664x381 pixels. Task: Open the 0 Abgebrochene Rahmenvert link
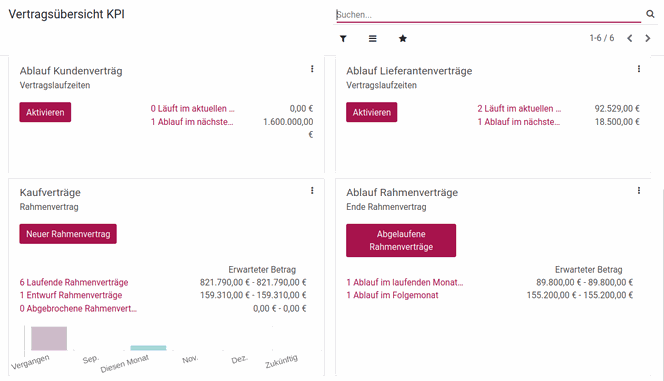coord(78,309)
